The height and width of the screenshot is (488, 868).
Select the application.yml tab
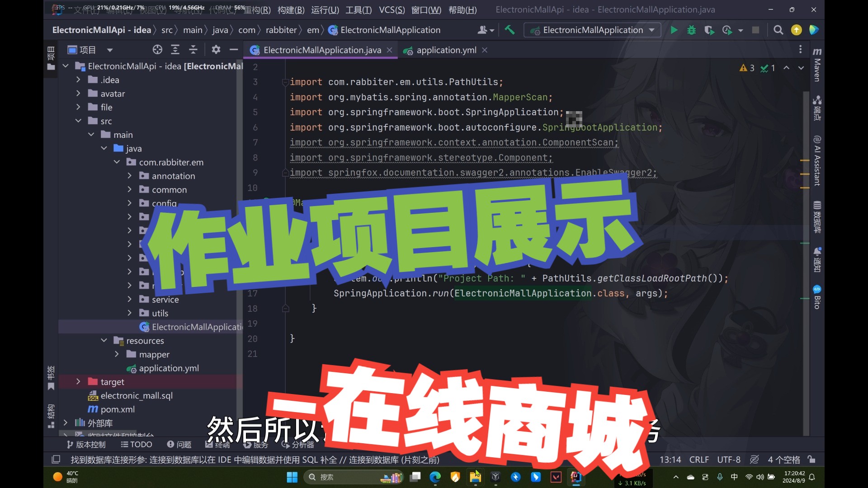click(446, 49)
